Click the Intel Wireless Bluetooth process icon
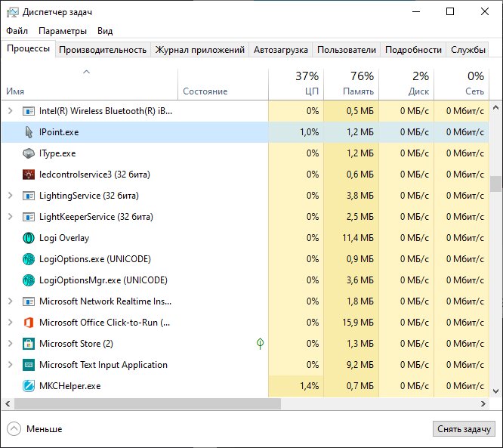Viewport: 503px width, 448px height. 29,111
